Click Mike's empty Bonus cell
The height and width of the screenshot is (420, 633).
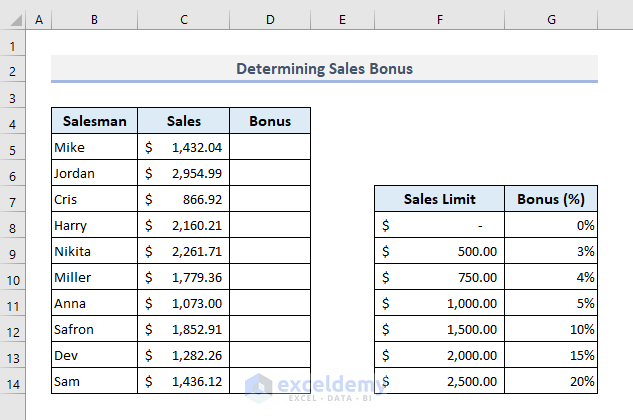point(270,148)
